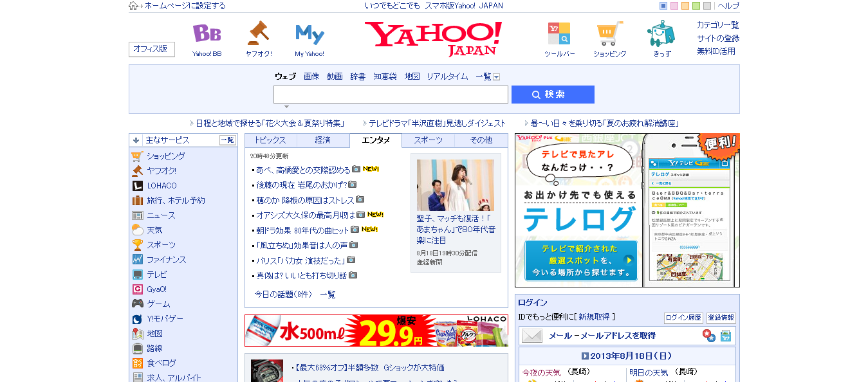Choose the green theme color swatch

coord(696,6)
